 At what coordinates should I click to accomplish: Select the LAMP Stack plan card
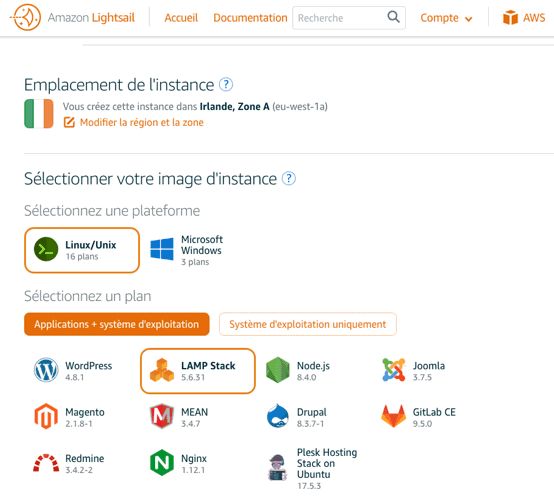(198, 371)
